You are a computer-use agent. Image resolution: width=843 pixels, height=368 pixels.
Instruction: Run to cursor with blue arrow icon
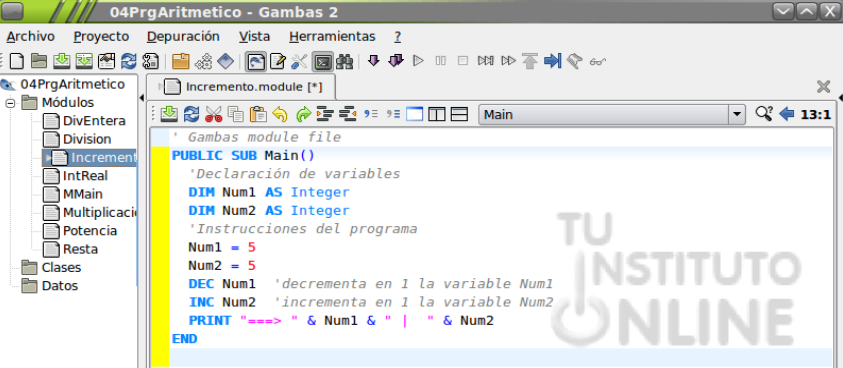coord(552,61)
